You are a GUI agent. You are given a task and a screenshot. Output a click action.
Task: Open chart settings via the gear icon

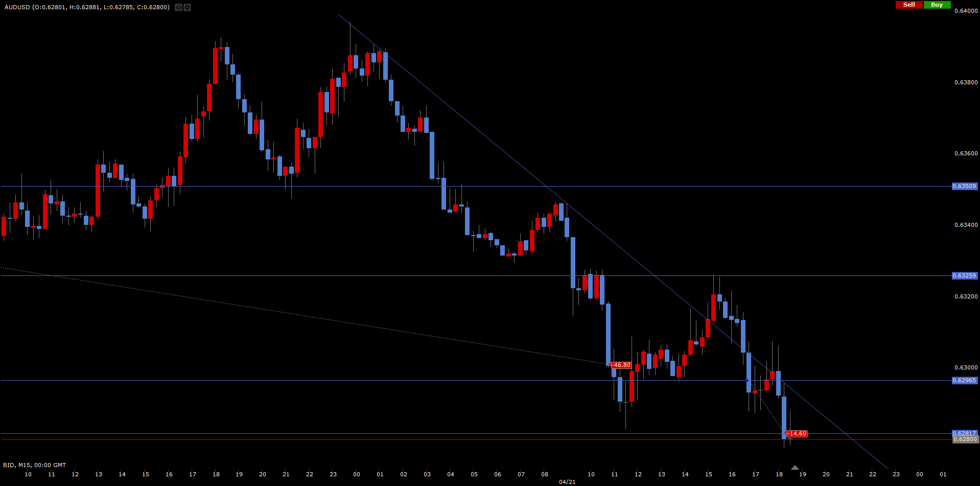pos(187,7)
